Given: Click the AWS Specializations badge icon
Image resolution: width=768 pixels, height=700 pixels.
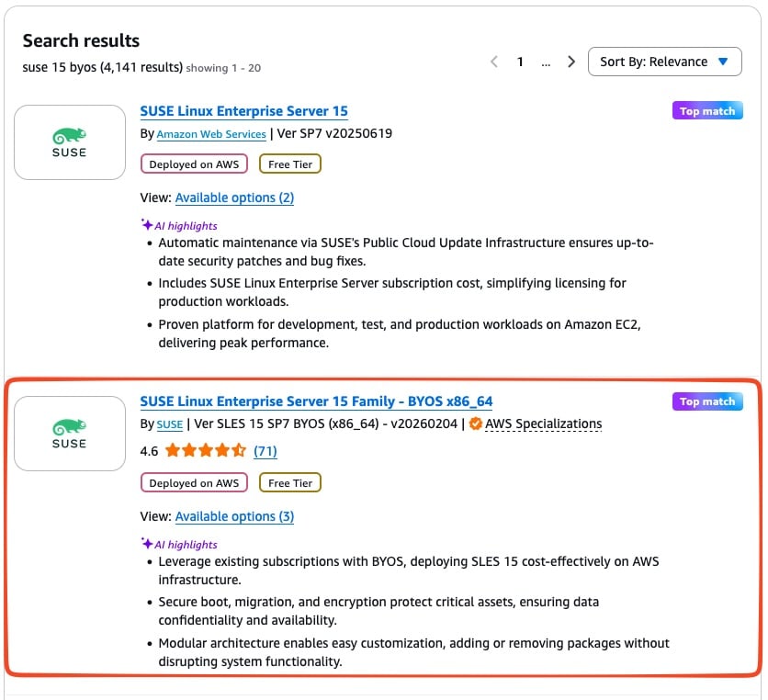Looking at the screenshot, I should coord(475,424).
